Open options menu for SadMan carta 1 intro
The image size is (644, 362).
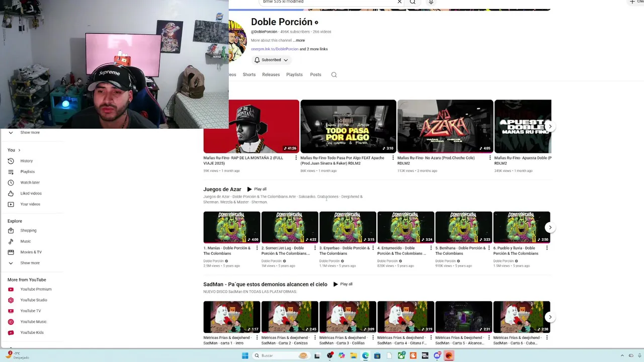[x=257, y=337]
